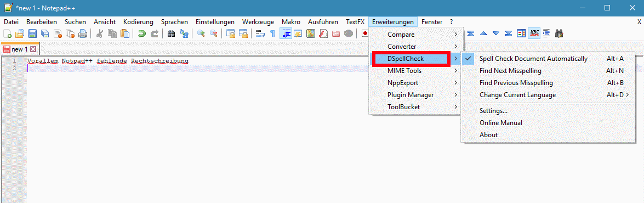The image size is (644, 203).
Task: Click the green Undo arrow
Action: point(141,33)
